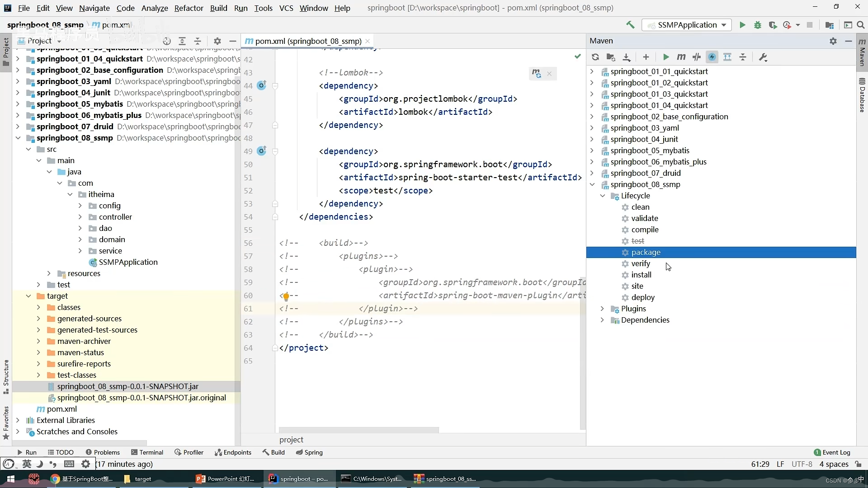Select the install lifecycle goal

[641, 275]
